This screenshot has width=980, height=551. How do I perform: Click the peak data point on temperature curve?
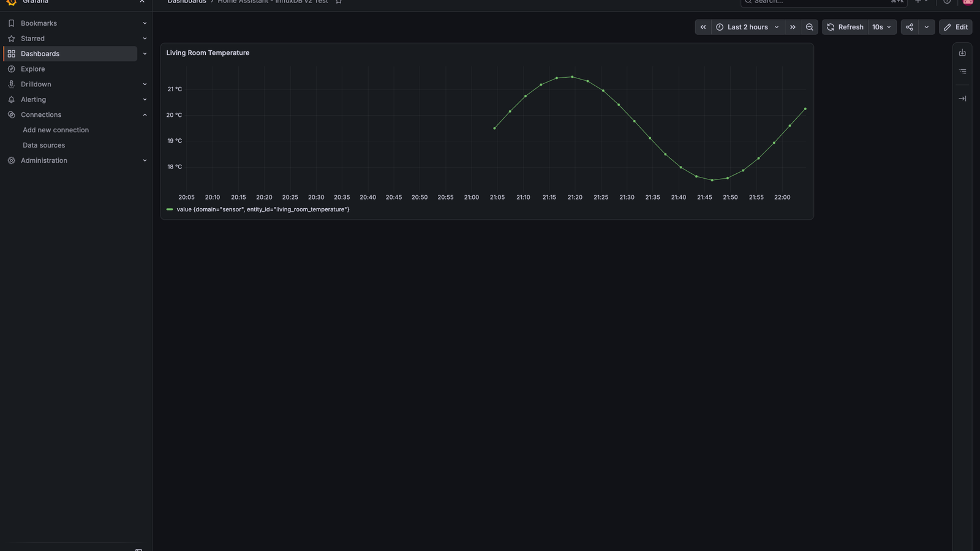[x=572, y=77]
